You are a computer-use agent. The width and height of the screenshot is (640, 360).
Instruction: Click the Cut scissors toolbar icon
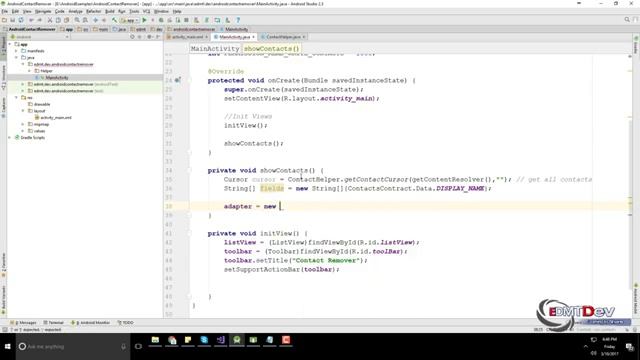50,20
